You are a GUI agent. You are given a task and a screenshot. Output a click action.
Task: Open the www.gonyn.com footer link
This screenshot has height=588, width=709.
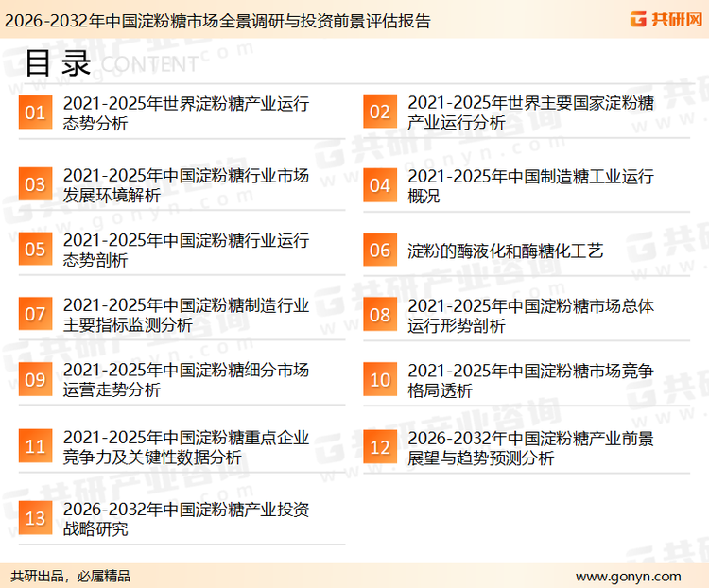(628, 577)
